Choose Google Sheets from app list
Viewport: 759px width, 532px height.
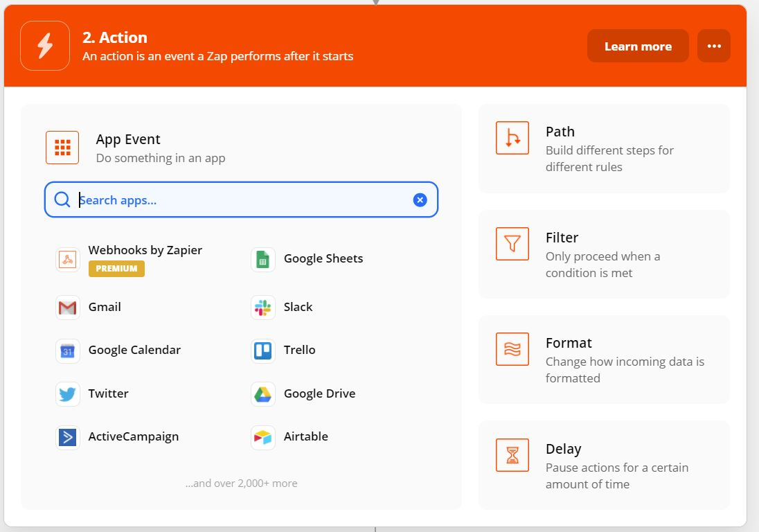pyautogui.click(x=323, y=258)
